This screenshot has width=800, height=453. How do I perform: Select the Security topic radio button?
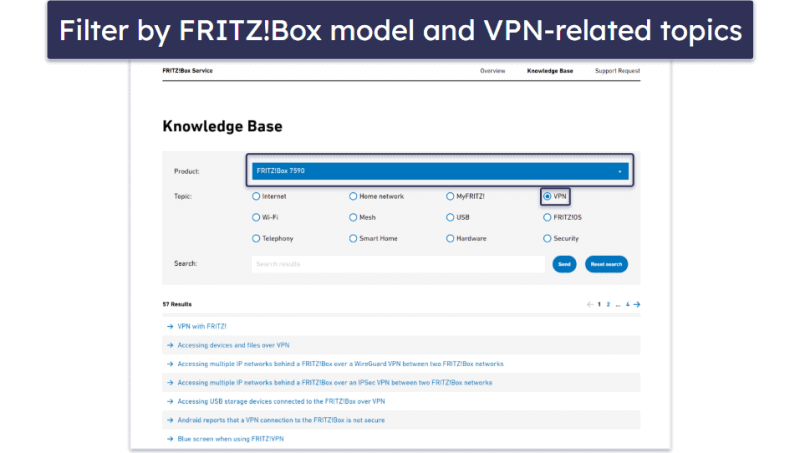[547, 238]
